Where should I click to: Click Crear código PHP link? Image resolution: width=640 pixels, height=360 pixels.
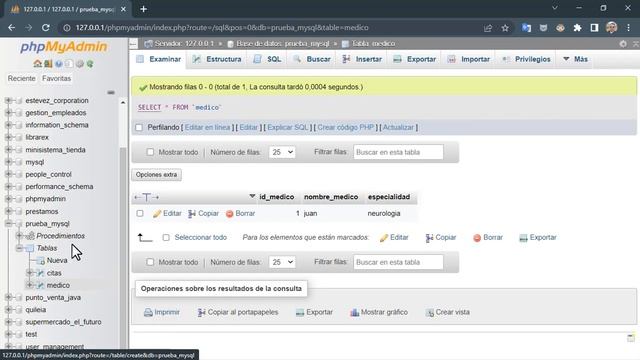346,127
